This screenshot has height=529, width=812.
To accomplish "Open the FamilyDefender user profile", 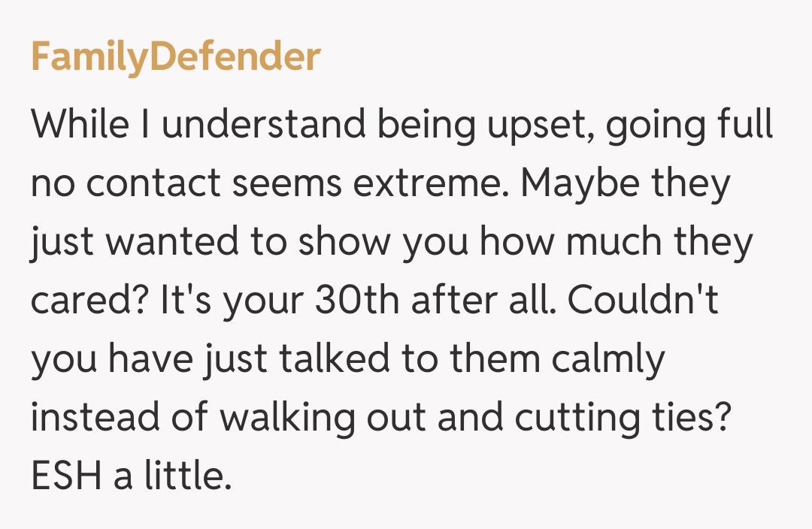I will (x=175, y=57).
